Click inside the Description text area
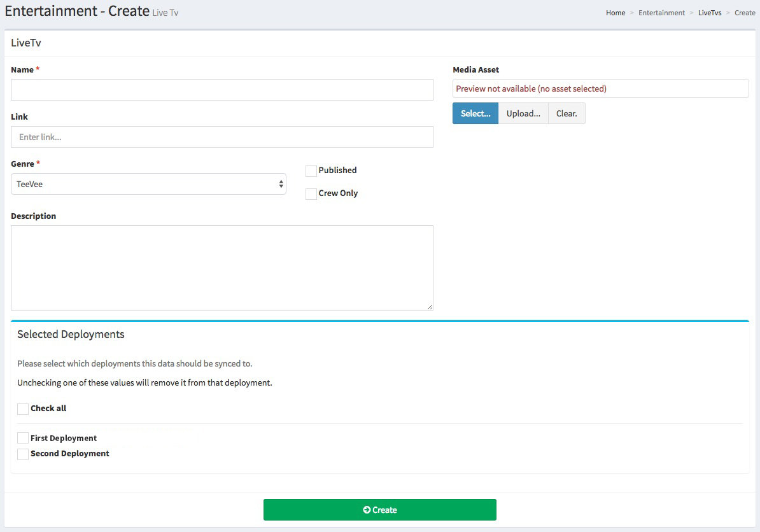Screen dimensions: 760x532 (x=222, y=267)
